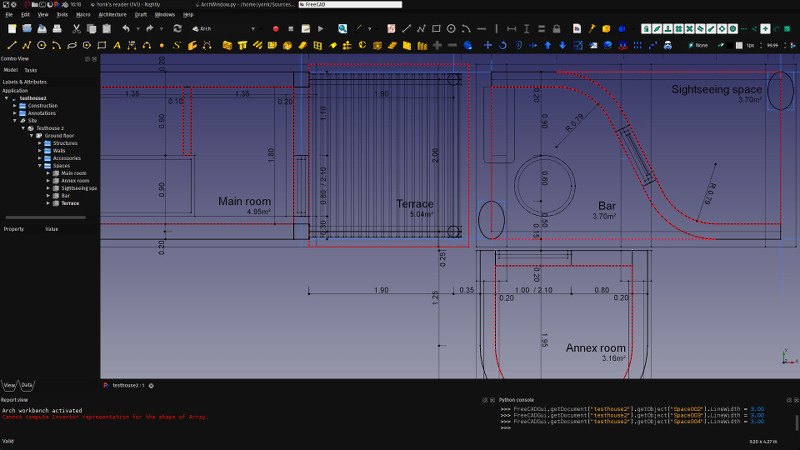Select the Arch Window tool icon
This screenshot has height=450, width=800.
317,45
